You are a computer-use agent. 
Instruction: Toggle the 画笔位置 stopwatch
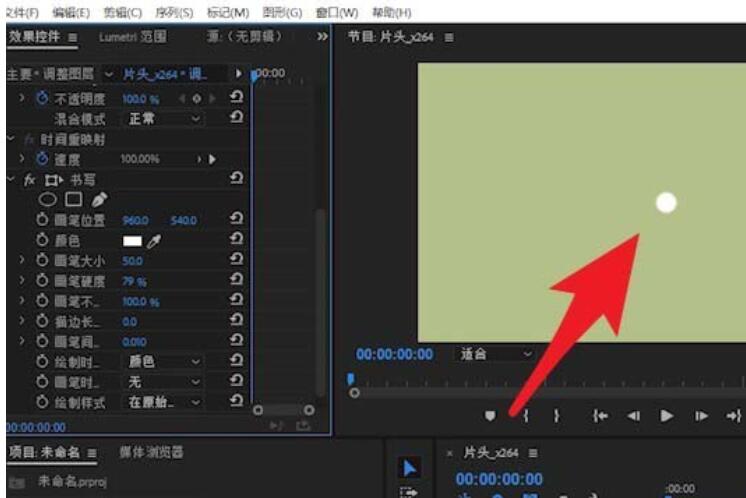42,220
